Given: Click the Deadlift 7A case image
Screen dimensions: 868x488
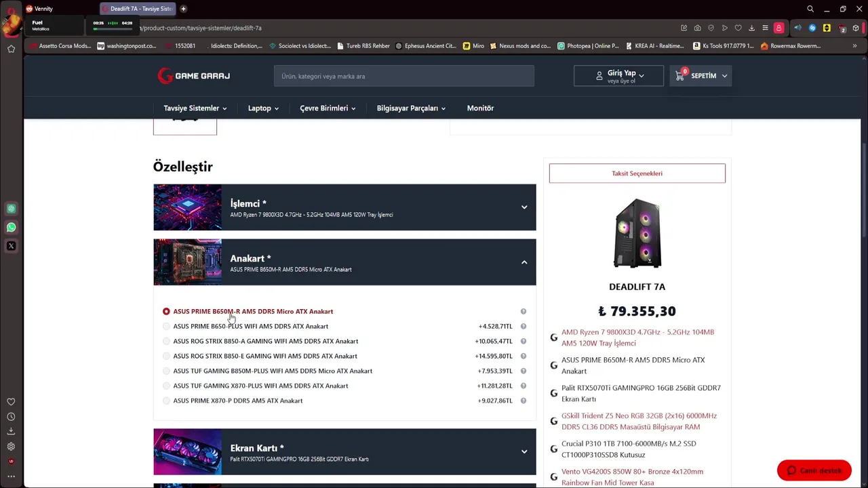Looking at the screenshot, I should [x=637, y=233].
